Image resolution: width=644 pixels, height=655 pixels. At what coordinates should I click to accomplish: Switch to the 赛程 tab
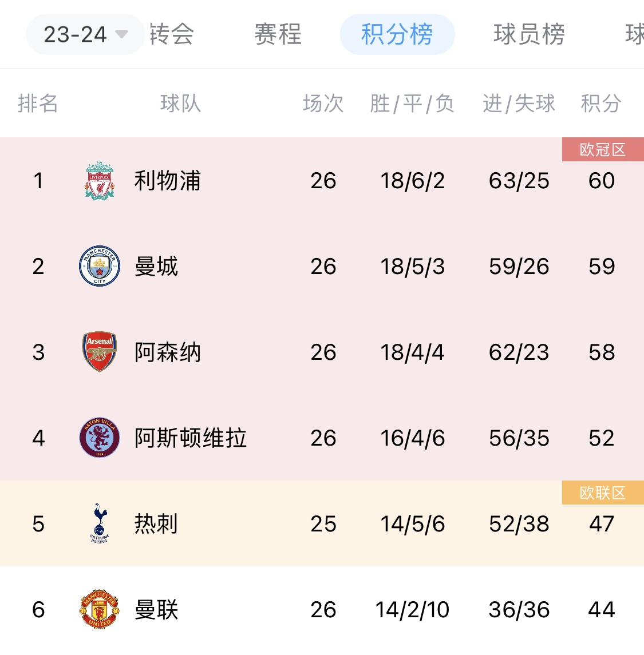278,34
